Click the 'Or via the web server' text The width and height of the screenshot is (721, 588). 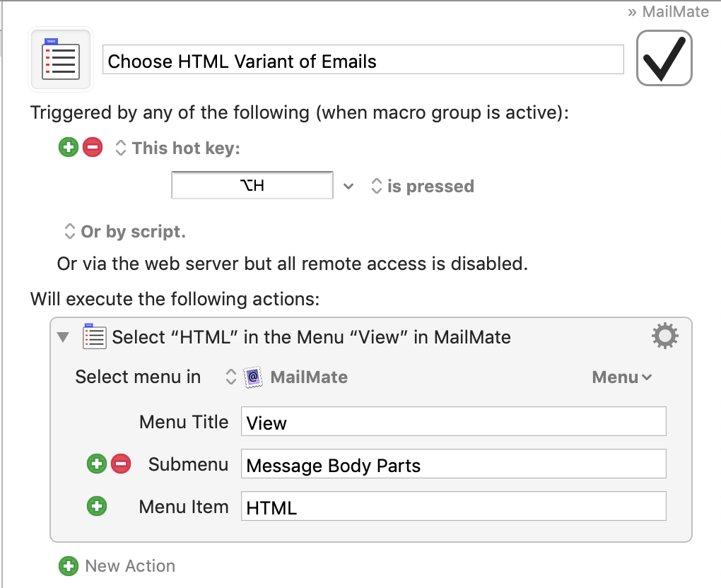point(293,264)
